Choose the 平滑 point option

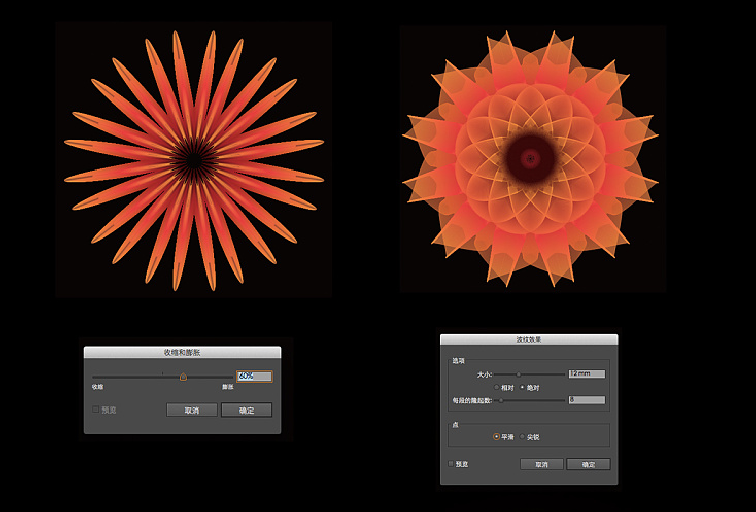click(497, 436)
